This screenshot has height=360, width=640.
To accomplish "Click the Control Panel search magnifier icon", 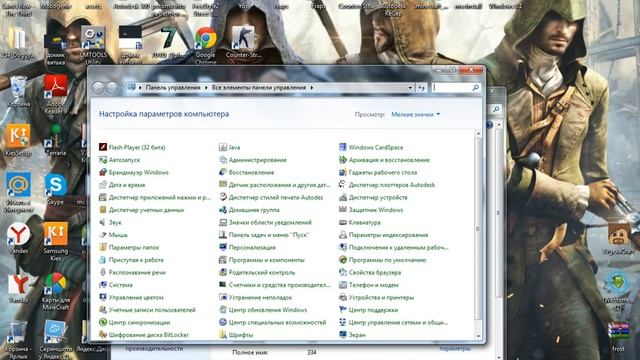I will tap(476, 88).
